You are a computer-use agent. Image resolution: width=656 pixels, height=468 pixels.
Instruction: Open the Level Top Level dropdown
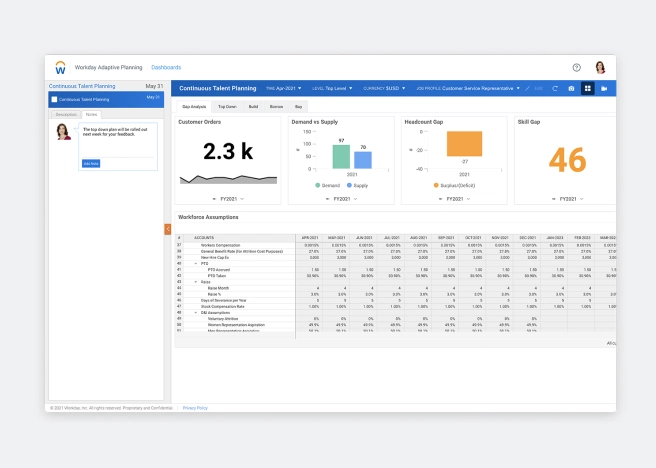[332, 88]
